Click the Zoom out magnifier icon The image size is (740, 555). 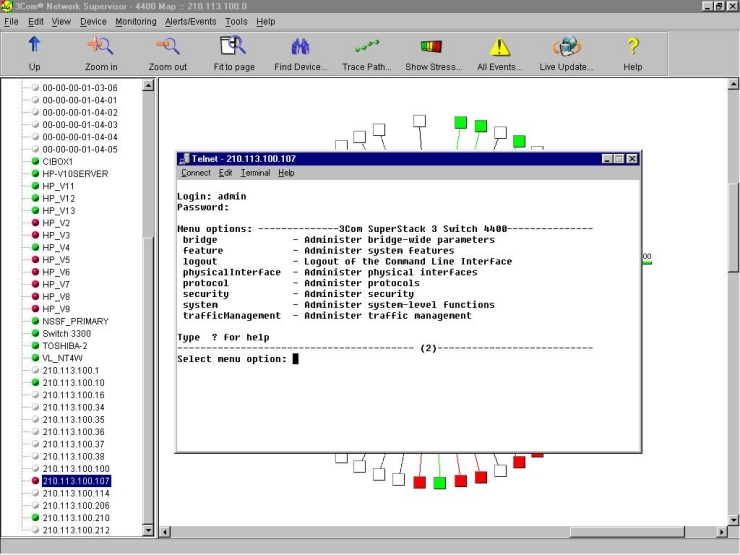point(167,46)
